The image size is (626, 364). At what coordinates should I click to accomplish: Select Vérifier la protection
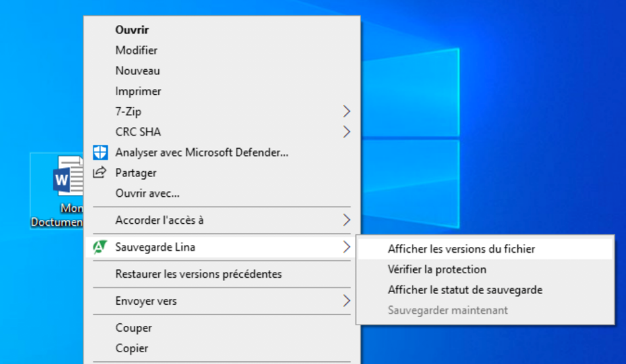point(437,269)
